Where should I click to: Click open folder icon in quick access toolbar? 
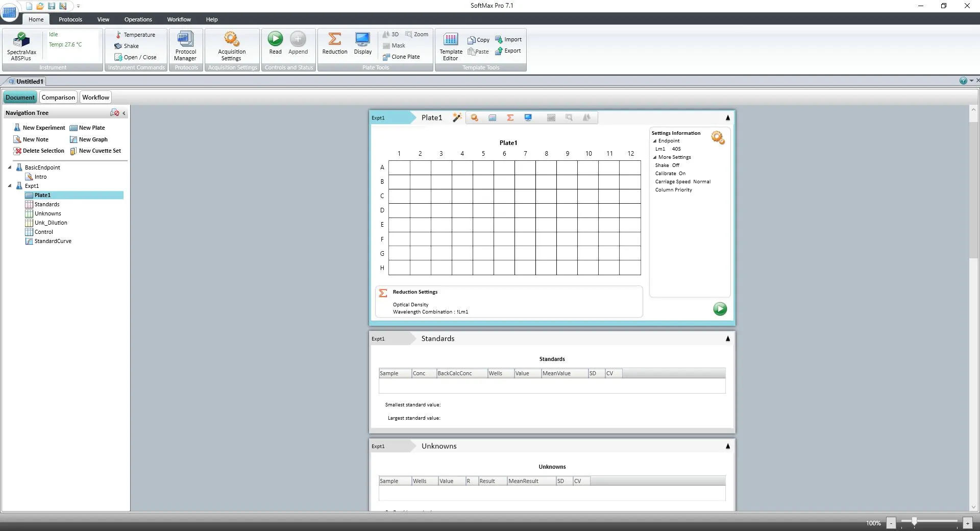[40, 6]
